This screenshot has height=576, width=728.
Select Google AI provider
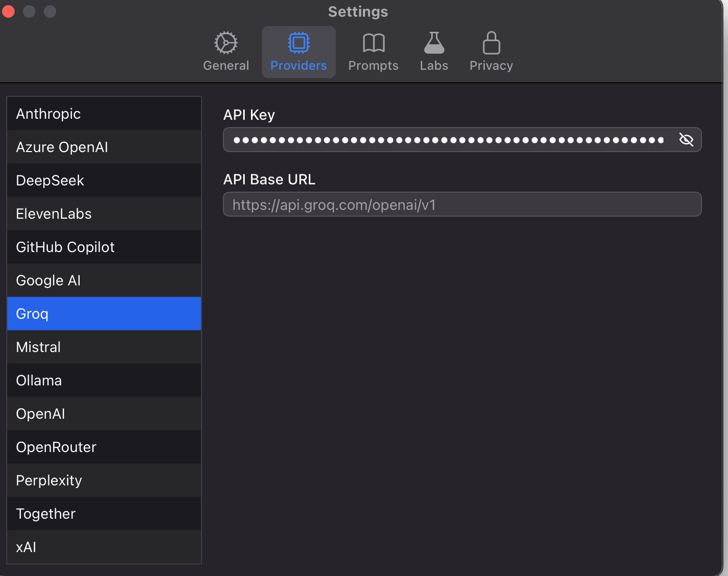click(104, 280)
